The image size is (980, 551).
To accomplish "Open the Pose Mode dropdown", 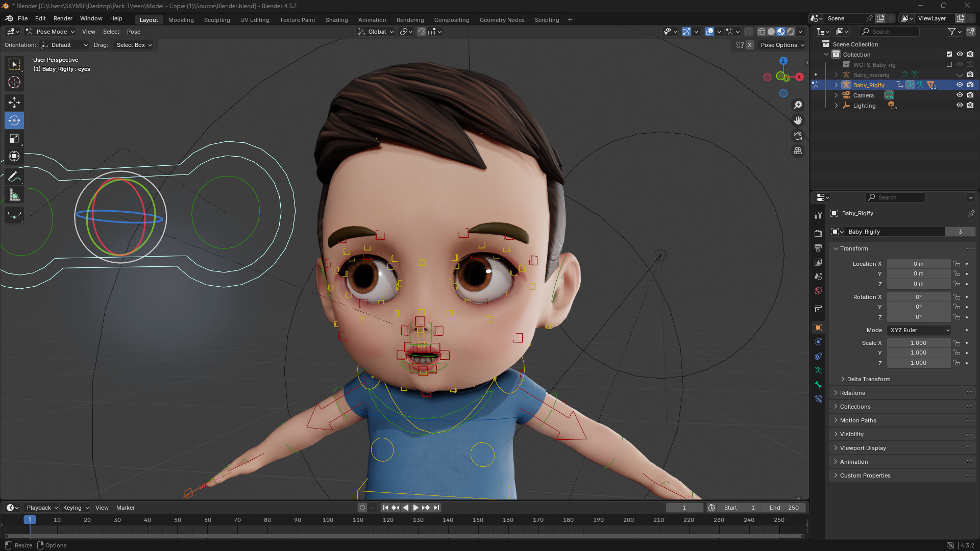I will 51,32.
